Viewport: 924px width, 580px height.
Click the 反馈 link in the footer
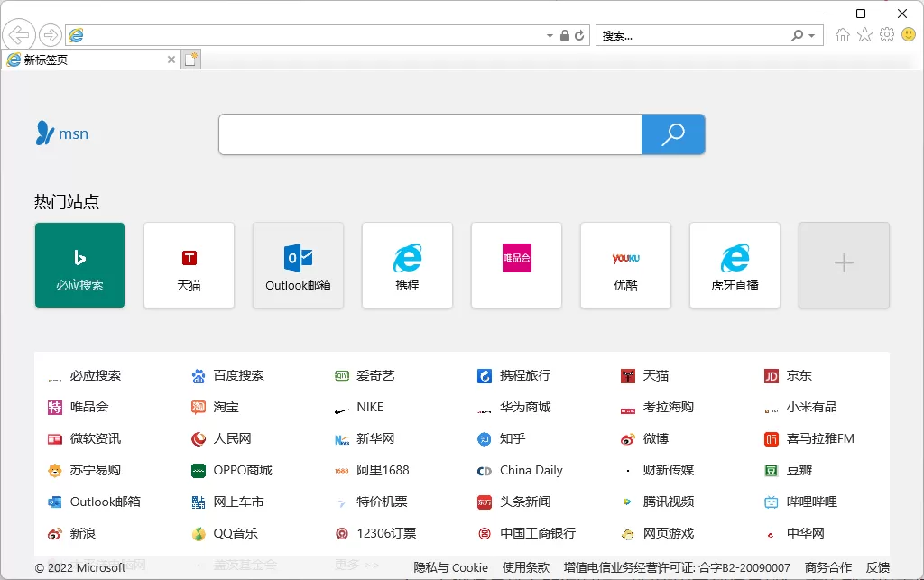coord(878,567)
